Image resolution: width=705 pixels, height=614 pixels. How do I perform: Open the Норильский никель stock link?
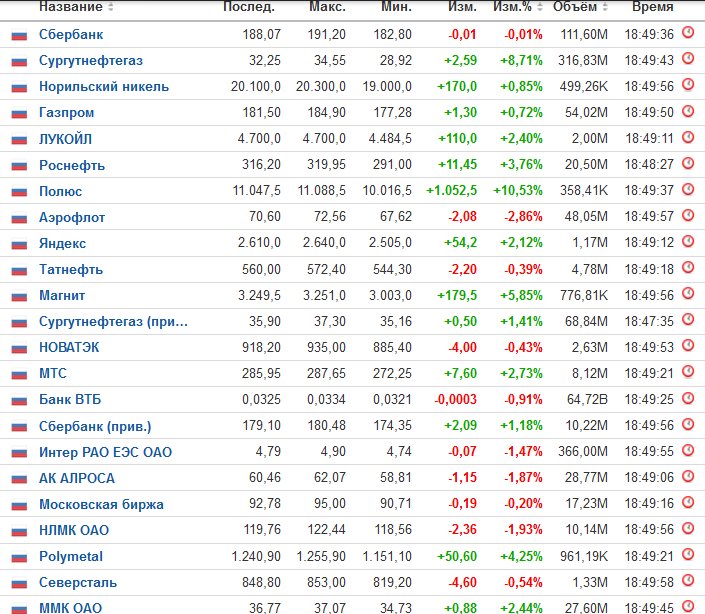click(x=104, y=87)
